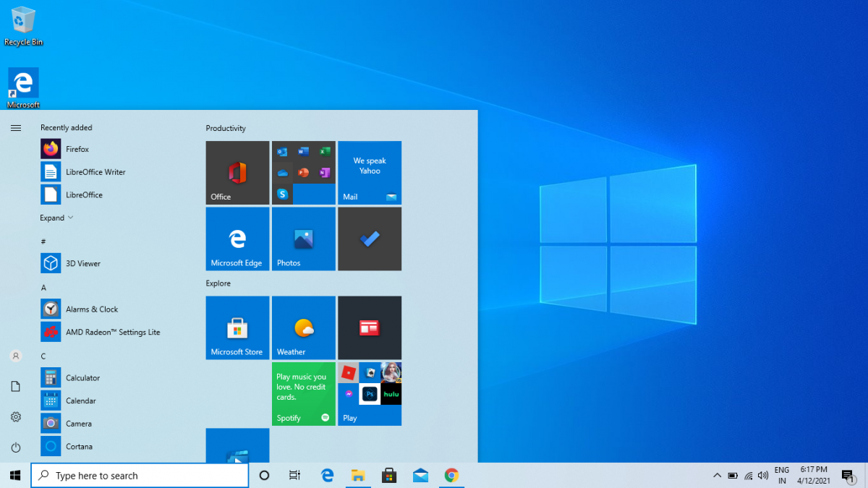
Task: Open the Weather tile
Action: point(303,328)
